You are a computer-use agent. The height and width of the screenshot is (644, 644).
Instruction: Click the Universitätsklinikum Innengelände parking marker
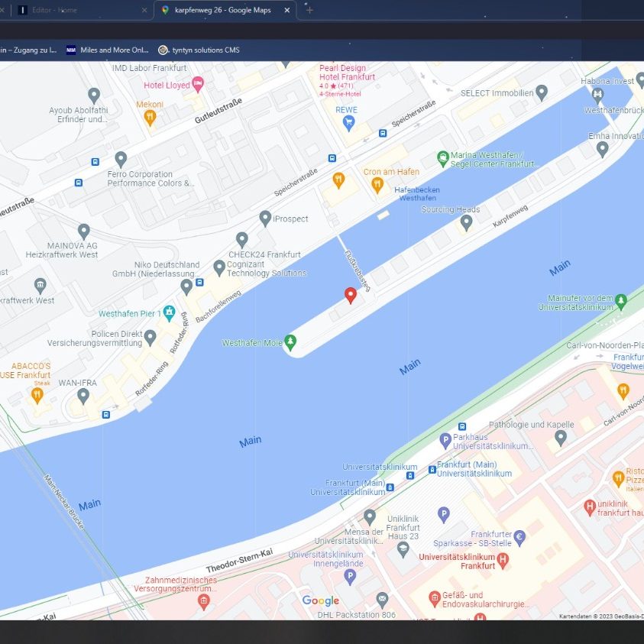point(350,576)
